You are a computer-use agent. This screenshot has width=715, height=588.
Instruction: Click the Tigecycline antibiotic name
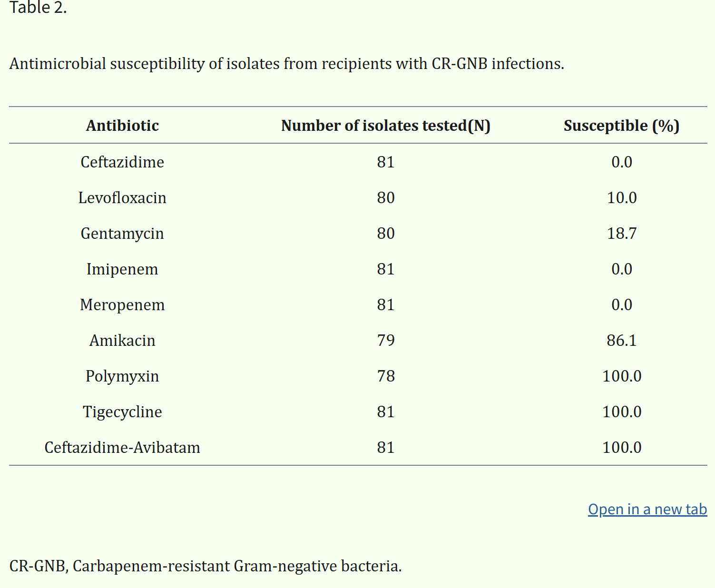click(x=122, y=412)
